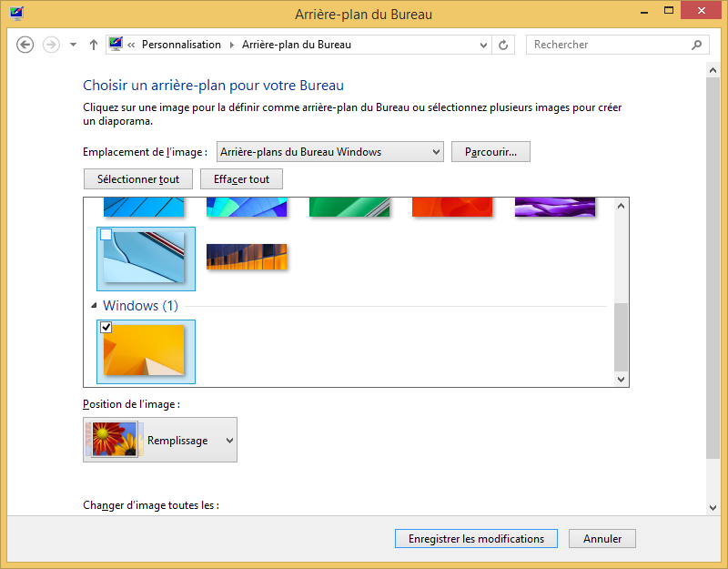Click the Arrière-plan du Bureau breadcrumb
The height and width of the screenshot is (569, 728).
click(x=297, y=45)
